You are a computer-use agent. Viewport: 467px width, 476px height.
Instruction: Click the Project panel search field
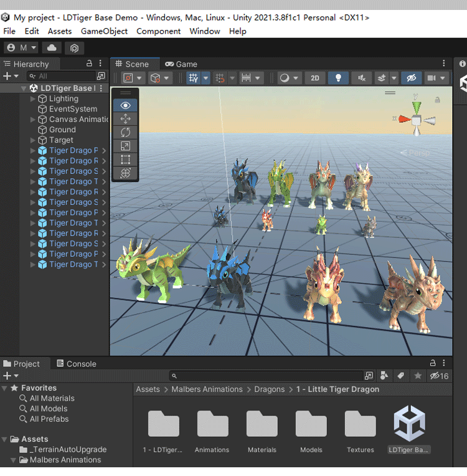[x=268, y=376]
